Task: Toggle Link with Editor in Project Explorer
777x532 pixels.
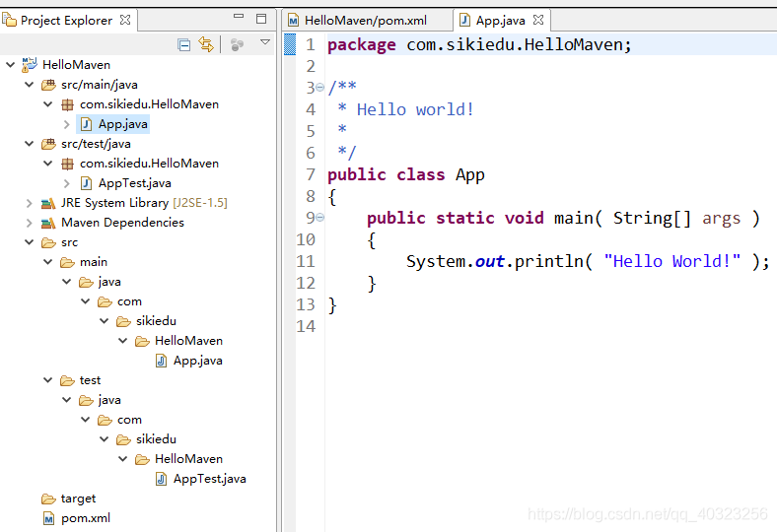Action: [206, 44]
